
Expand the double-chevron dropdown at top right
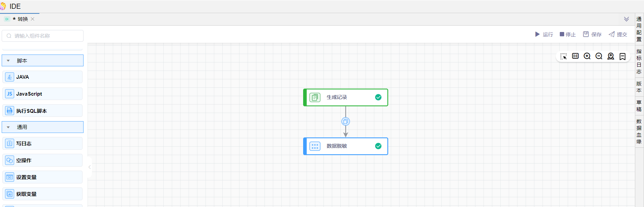[x=626, y=19]
